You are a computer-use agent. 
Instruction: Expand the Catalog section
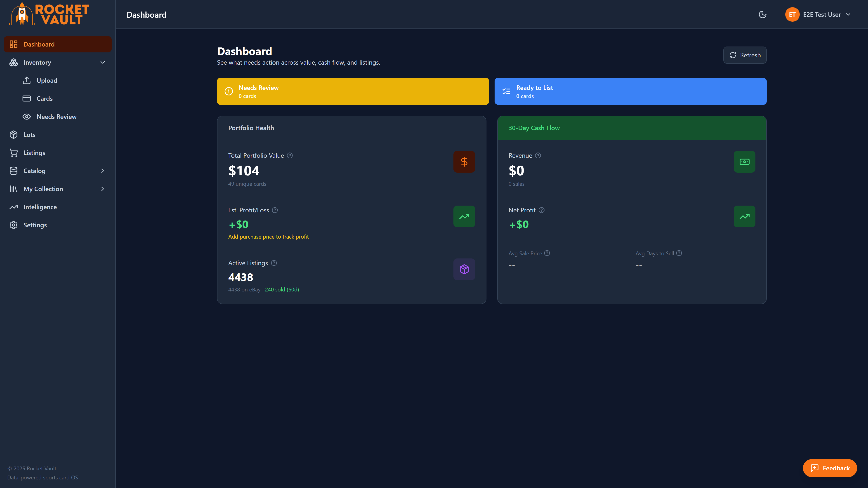click(x=103, y=171)
